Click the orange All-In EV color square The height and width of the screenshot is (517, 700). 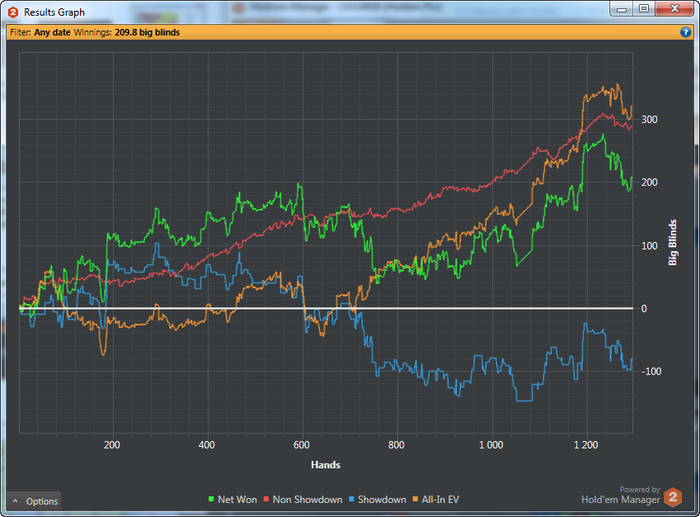(415, 499)
